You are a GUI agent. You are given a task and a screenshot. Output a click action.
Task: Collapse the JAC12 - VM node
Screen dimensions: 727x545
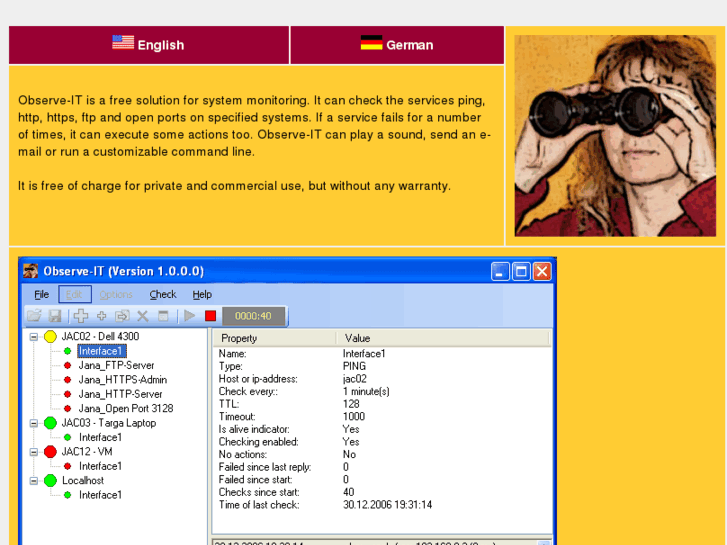[34, 452]
